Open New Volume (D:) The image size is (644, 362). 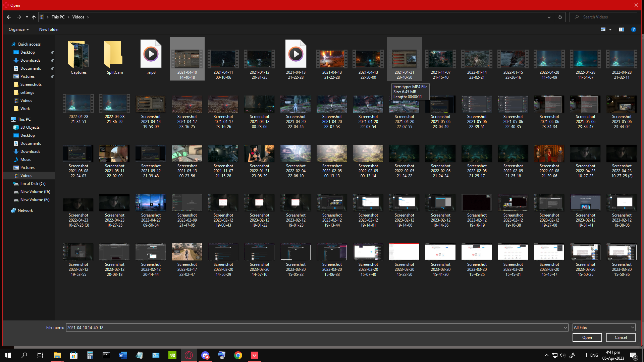(x=35, y=192)
